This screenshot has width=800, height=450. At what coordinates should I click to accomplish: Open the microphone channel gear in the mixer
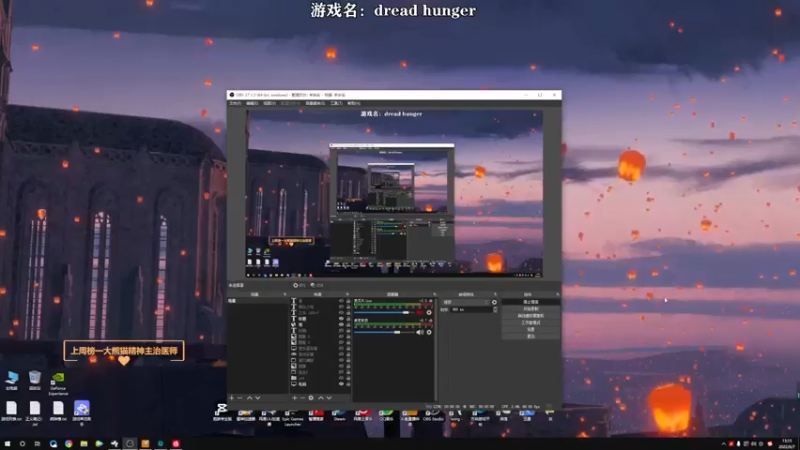click(429, 332)
